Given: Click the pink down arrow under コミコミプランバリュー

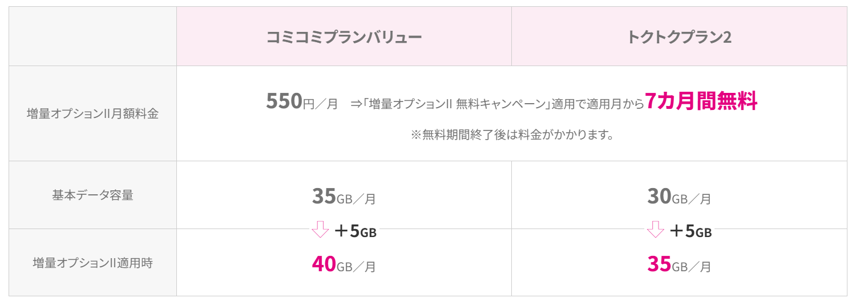Looking at the screenshot, I should [x=320, y=230].
